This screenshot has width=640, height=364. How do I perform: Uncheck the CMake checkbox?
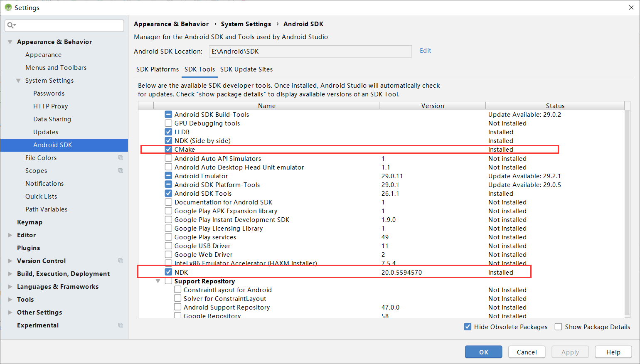[168, 149]
